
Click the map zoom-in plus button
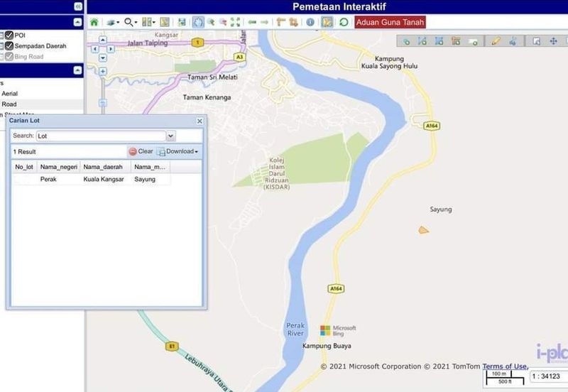103,71
